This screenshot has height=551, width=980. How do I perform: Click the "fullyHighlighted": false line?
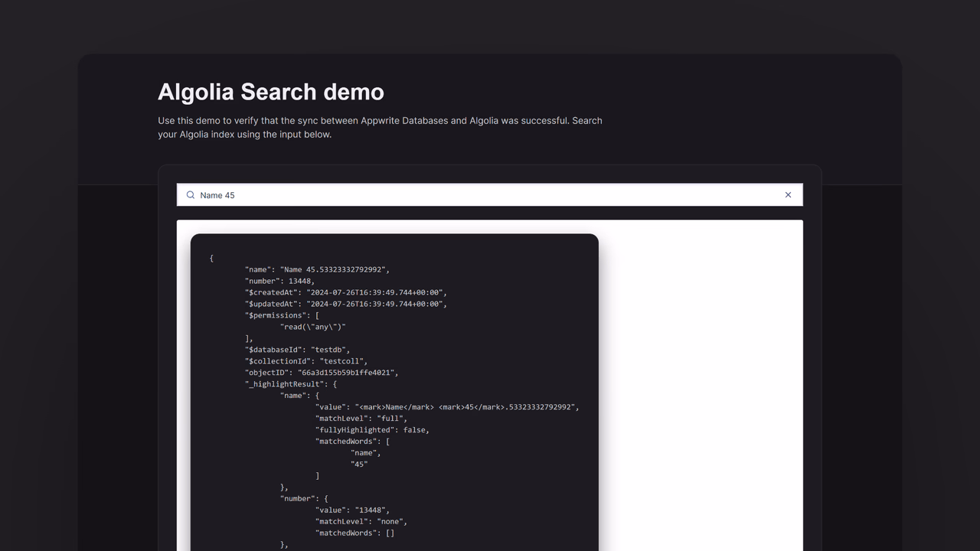point(372,430)
